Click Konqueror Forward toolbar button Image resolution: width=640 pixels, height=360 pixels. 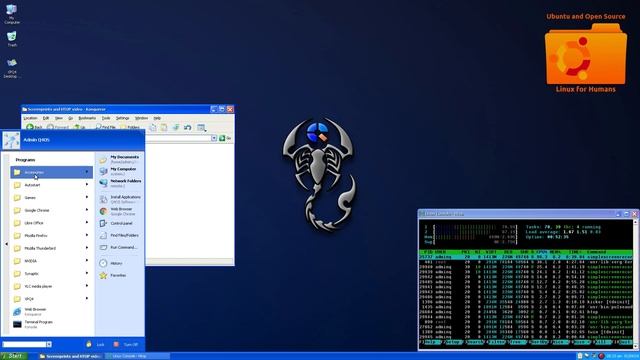58,127
